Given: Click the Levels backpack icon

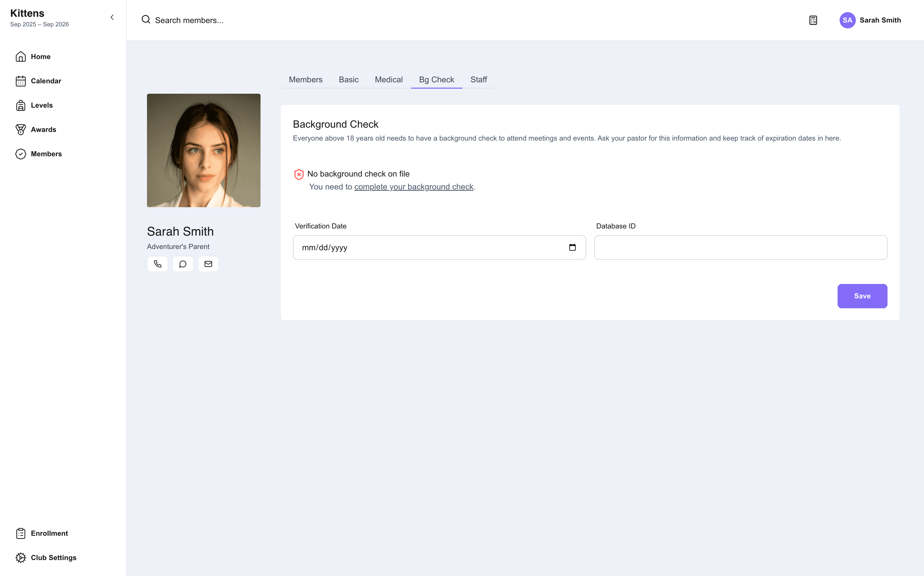Looking at the screenshot, I should click(21, 105).
